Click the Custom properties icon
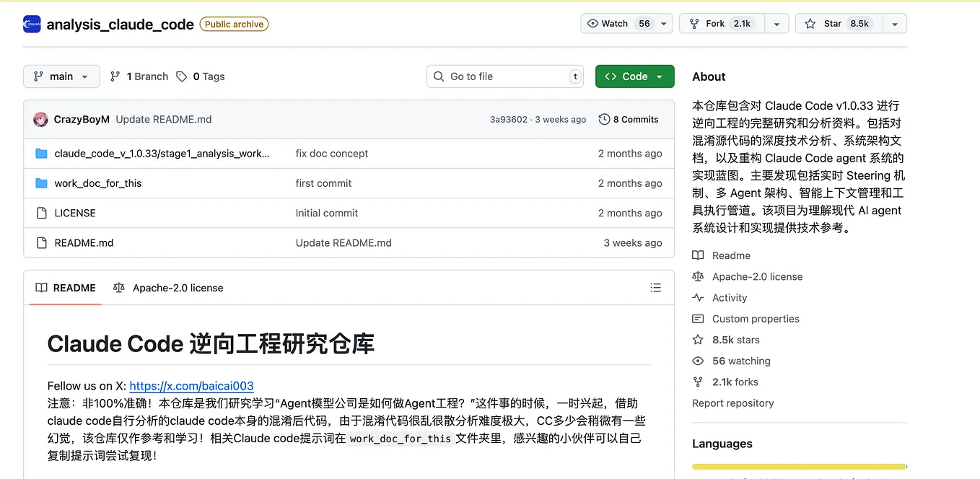This screenshot has height=479, width=980. (698, 318)
